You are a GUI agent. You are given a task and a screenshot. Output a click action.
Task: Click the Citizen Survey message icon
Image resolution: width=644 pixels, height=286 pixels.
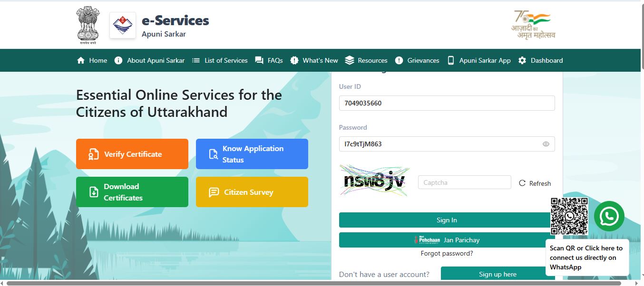(x=214, y=192)
